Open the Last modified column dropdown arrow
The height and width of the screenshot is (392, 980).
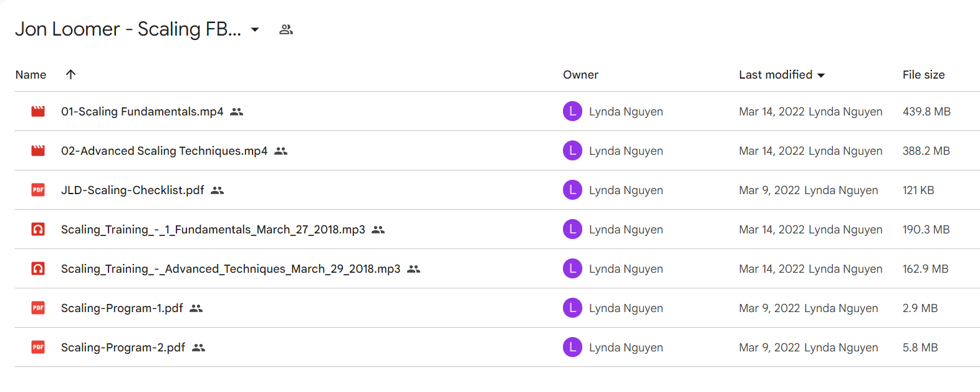tap(821, 75)
